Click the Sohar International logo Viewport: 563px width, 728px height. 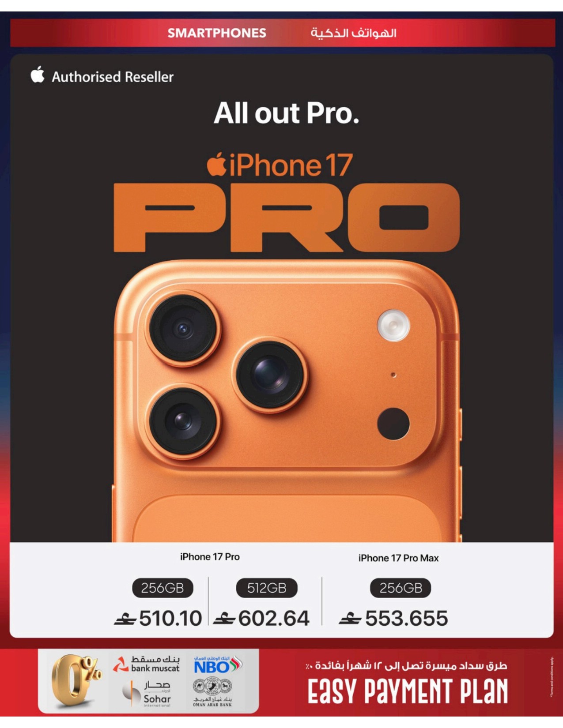coord(147,694)
